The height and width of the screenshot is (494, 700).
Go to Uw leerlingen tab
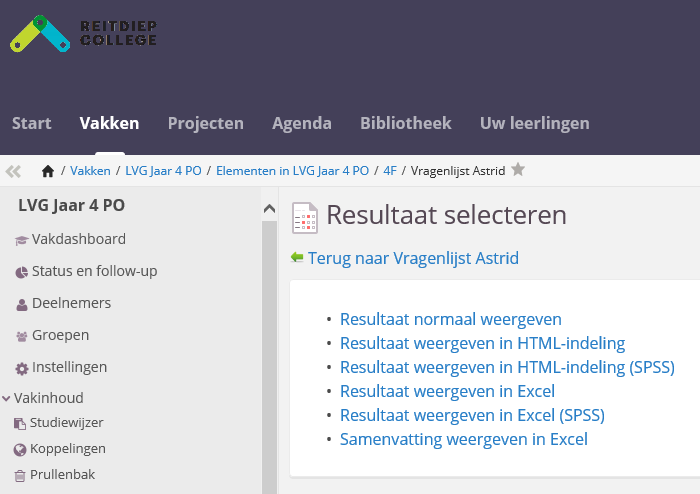click(534, 124)
